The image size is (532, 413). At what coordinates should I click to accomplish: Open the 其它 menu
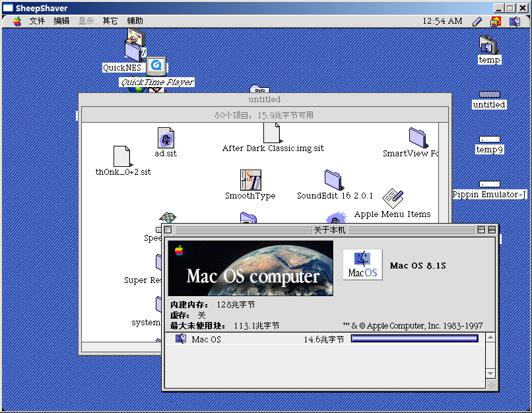pos(110,21)
